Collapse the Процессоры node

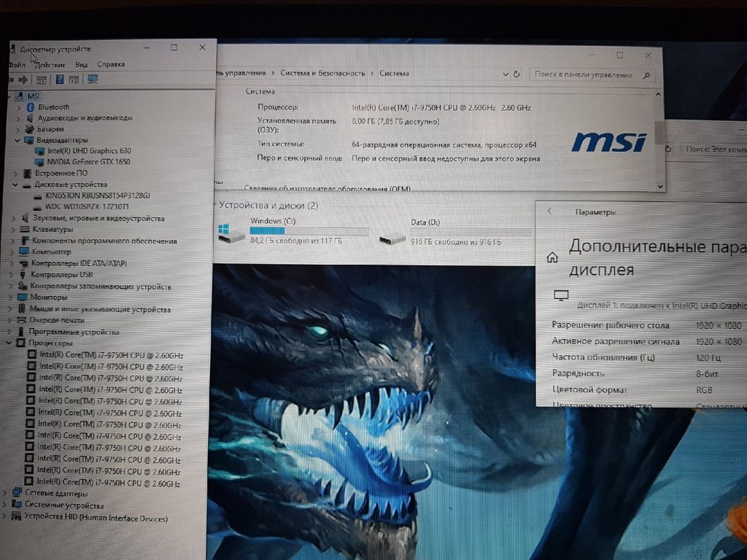pos(9,343)
